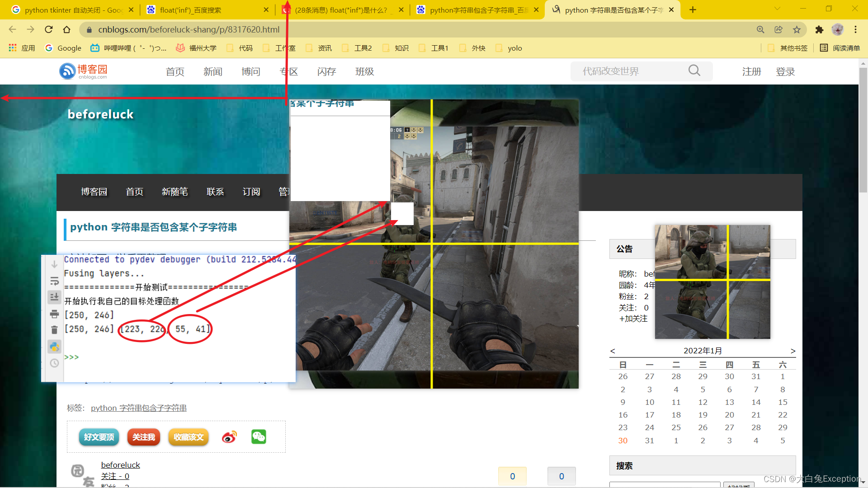
Task: Click the python 字符串包含子字符串 tag link
Action: [x=139, y=408]
